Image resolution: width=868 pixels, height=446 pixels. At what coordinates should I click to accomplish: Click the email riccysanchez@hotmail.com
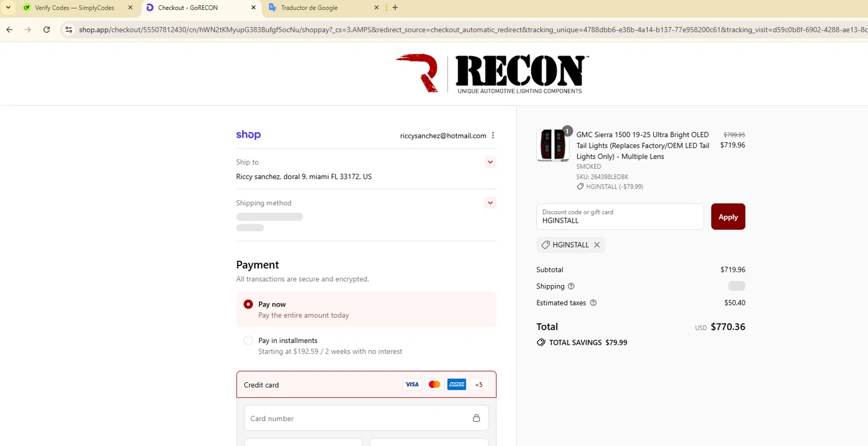443,135
